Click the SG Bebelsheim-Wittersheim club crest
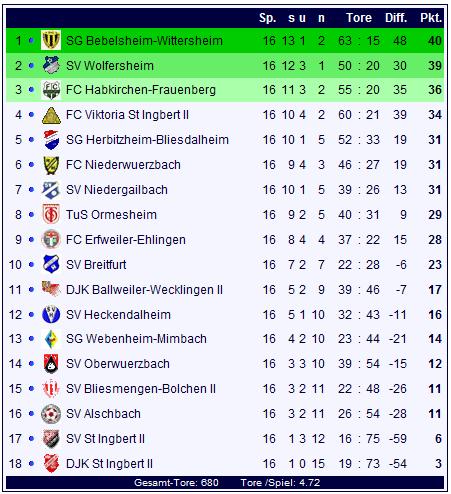451x494 pixels. coord(51,40)
